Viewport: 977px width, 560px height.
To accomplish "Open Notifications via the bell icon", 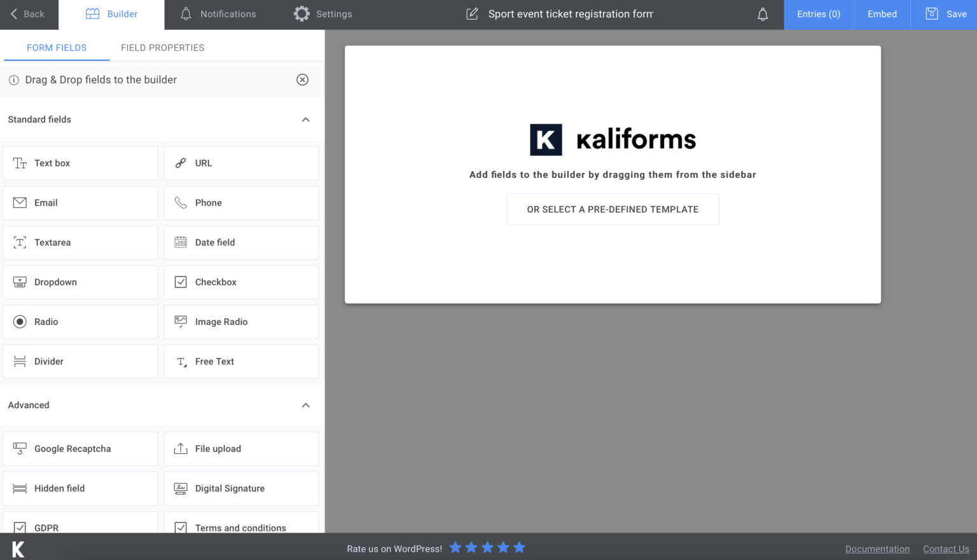I will click(x=185, y=13).
